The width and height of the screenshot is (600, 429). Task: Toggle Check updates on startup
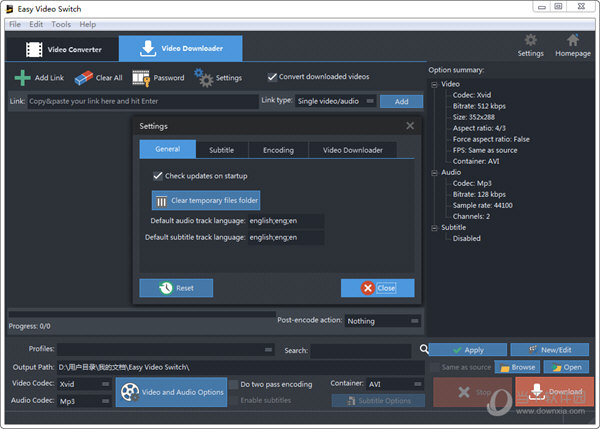(158, 176)
